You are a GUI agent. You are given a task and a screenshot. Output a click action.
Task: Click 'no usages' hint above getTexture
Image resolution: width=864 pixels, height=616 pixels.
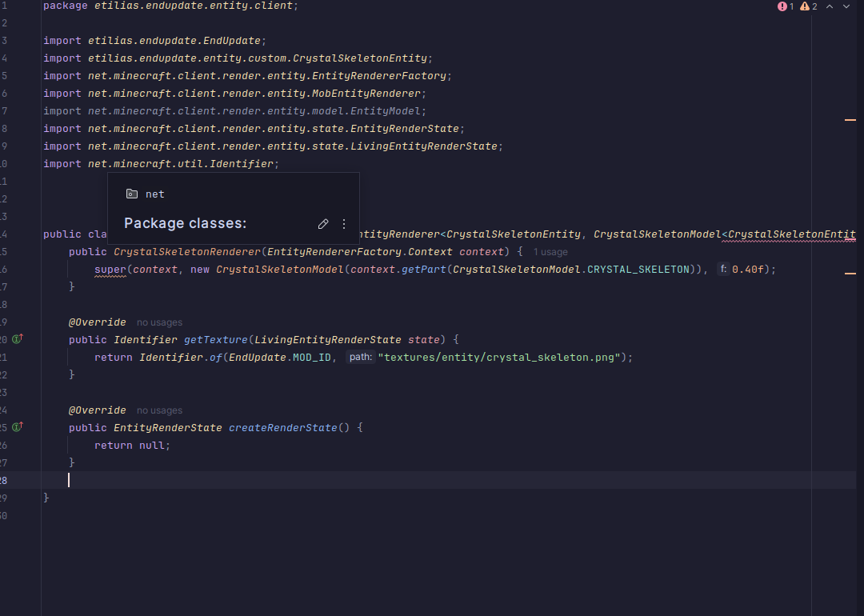point(159,322)
